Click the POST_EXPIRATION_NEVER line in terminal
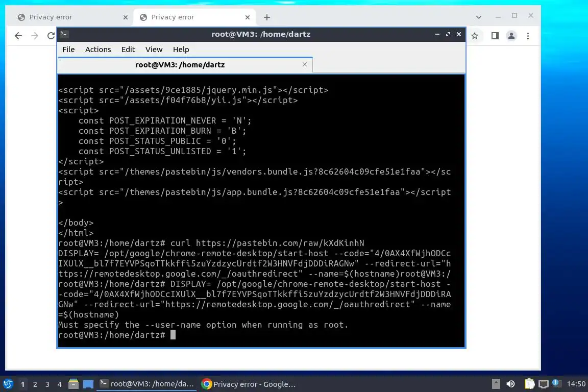This screenshot has height=392, width=588. [x=165, y=121]
